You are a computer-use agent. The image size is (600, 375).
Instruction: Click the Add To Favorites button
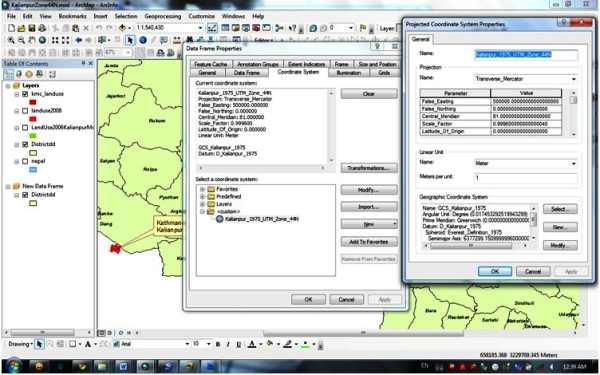point(369,242)
